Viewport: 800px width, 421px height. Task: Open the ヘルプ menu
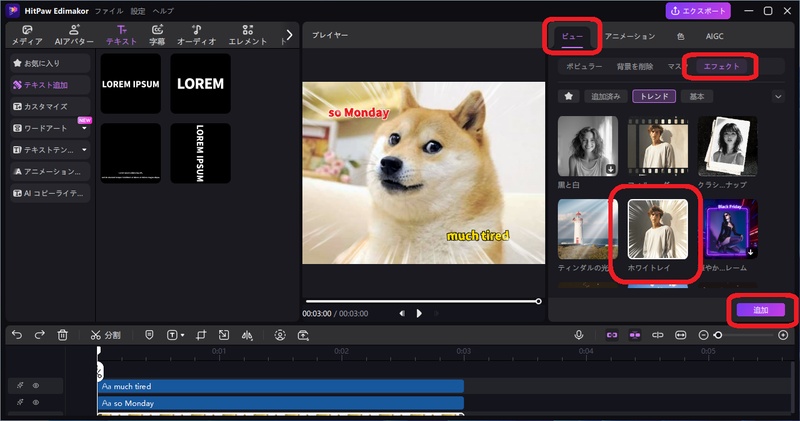[x=163, y=11]
